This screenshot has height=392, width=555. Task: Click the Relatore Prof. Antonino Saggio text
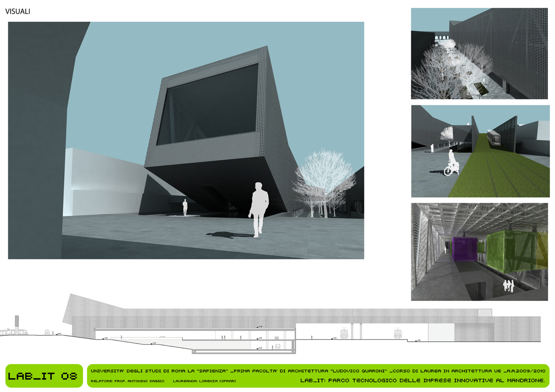click(128, 381)
